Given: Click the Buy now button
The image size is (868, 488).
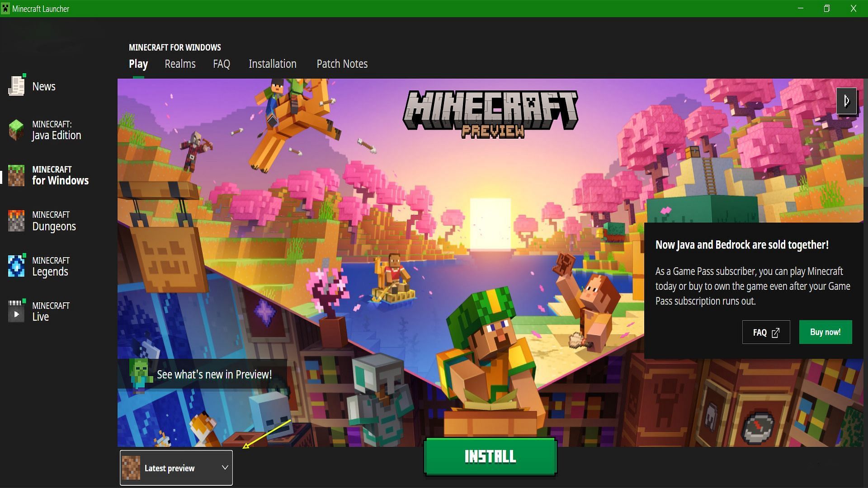Looking at the screenshot, I should click(x=825, y=332).
